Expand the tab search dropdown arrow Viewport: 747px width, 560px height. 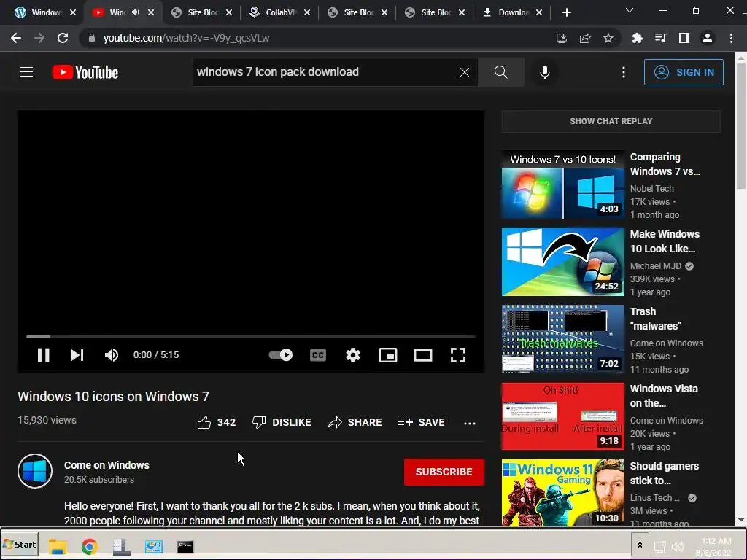[630, 10]
